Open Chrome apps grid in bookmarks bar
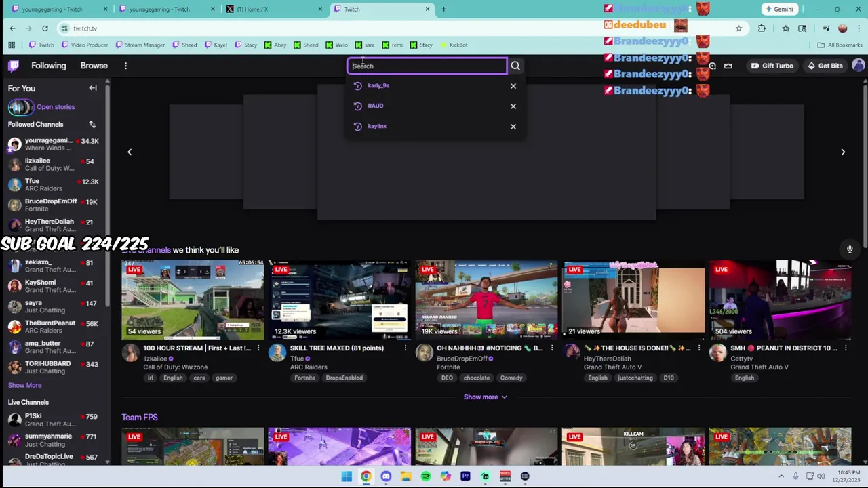Screen dimensions: 868x488 click(x=12, y=45)
